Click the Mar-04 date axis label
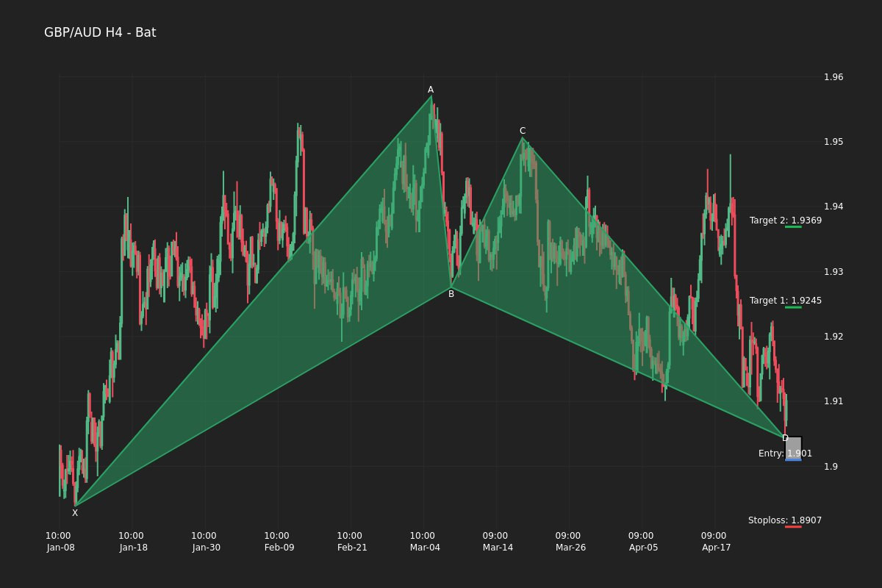This screenshot has height=588, width=882. point(425,548)
